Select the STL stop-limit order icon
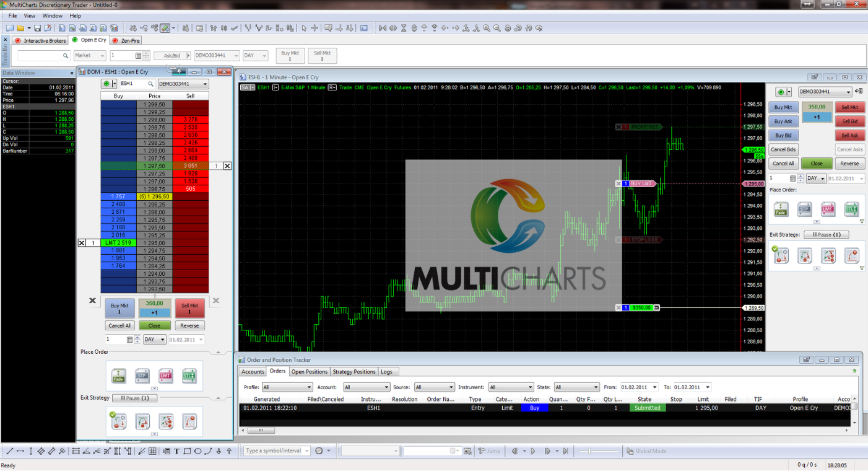Image resolution: width=868 pixels, height=471 pixels. 851,209
